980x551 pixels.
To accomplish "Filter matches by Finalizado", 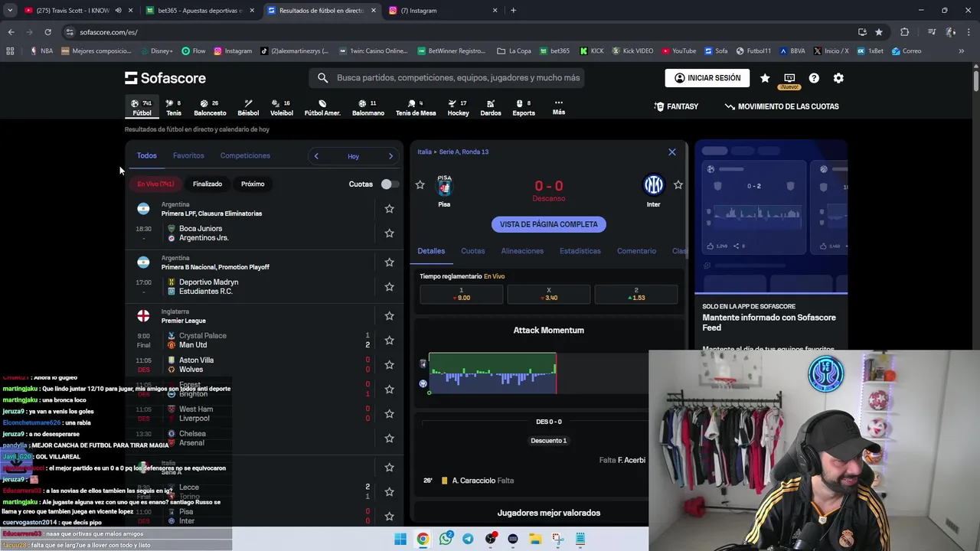I will 207,184.
